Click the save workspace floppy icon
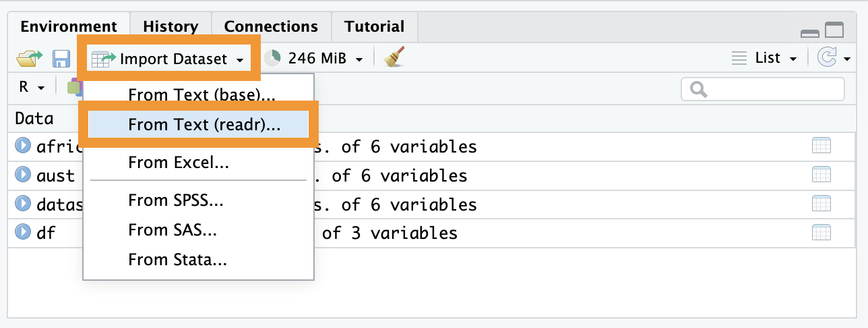This screenshot has width=868, height=328. coord(61,59)
